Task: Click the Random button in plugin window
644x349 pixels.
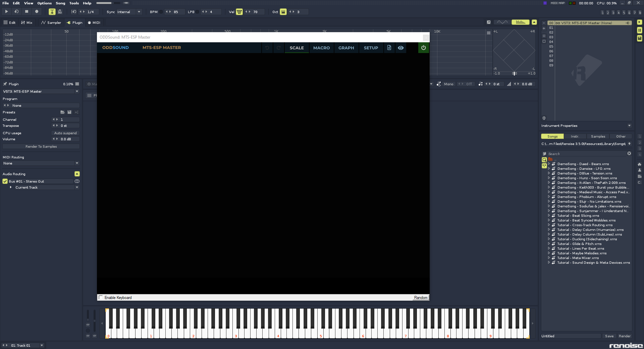Action: coord(421,298)
